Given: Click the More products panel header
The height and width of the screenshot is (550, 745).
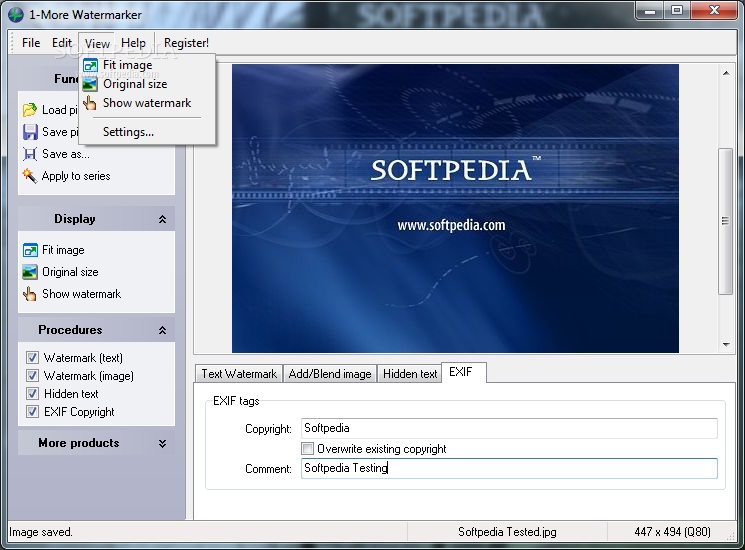Looking at the screenshot, I should [x=96, y=443].
